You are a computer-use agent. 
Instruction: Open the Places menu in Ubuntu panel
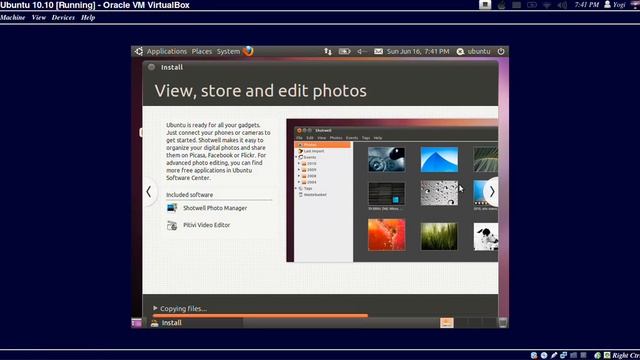point(202,51)
